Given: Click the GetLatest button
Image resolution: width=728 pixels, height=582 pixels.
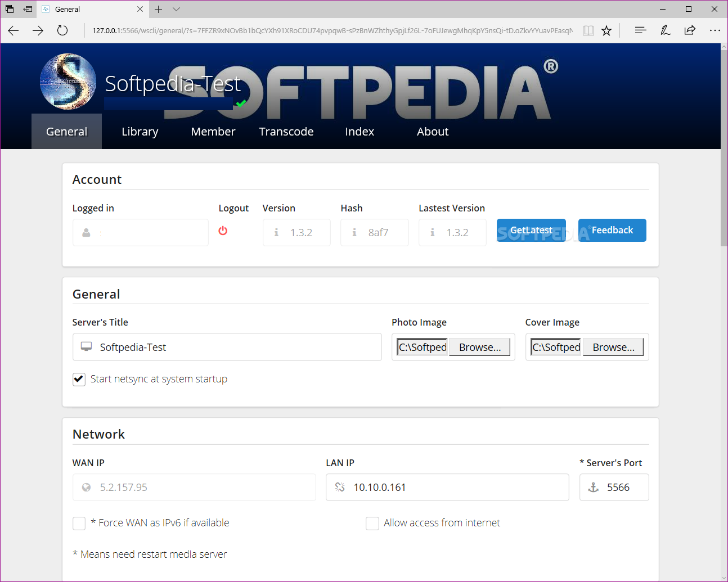Looking at the screenshot, I should [x=531, y=230].
